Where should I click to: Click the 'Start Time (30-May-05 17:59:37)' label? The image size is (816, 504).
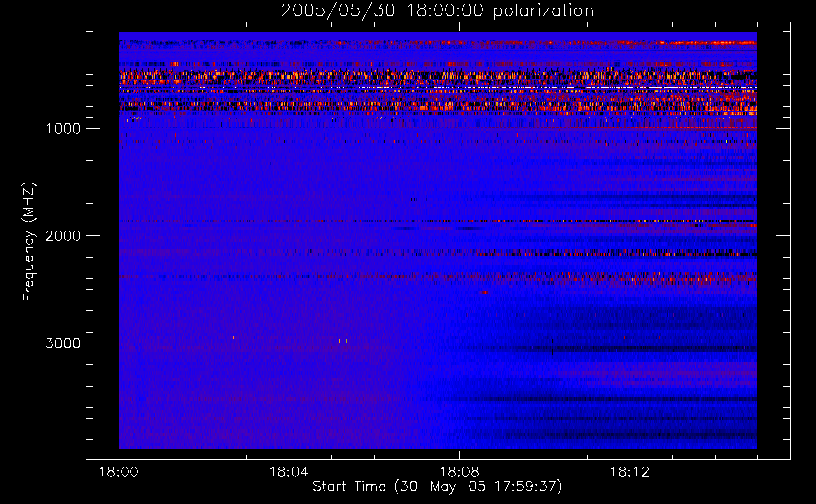point(437,487)
